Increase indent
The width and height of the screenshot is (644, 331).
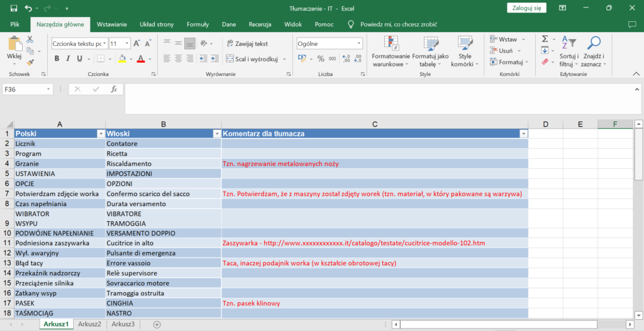214,58
